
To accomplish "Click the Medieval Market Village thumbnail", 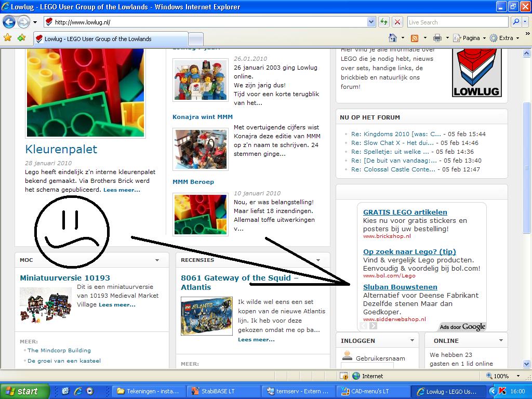I will point(46,304).
